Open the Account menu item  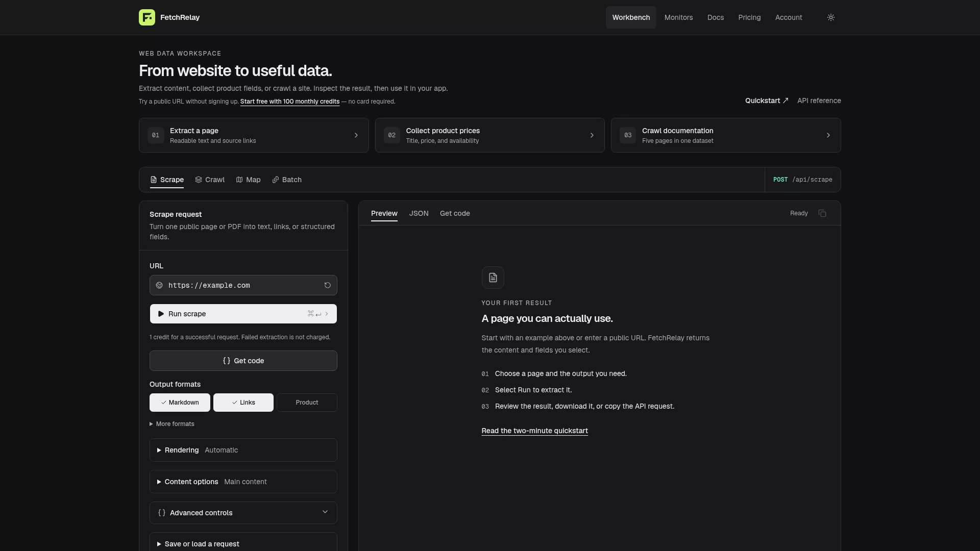click(789, 17)
